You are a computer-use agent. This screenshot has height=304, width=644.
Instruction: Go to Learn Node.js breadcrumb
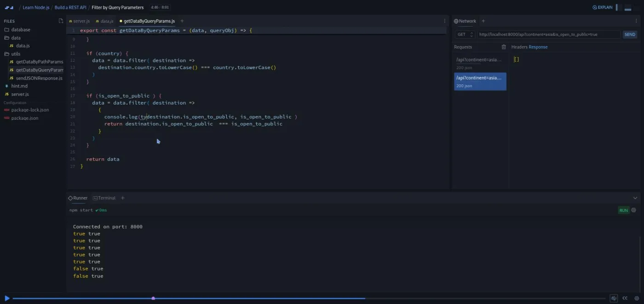36,7
